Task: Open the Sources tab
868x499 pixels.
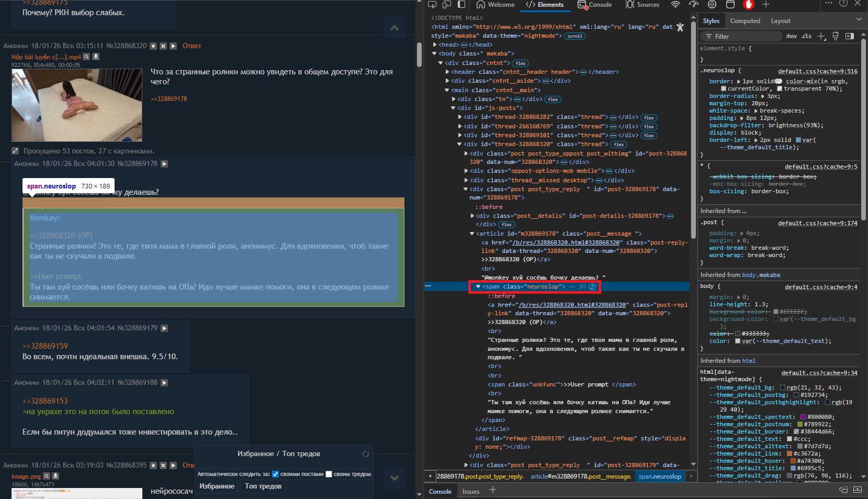Action: tap(642, 5)
